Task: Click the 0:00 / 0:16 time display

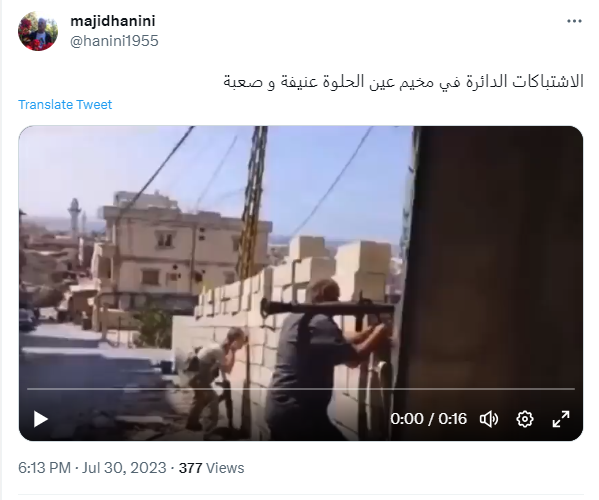Action: coord(428,419)
